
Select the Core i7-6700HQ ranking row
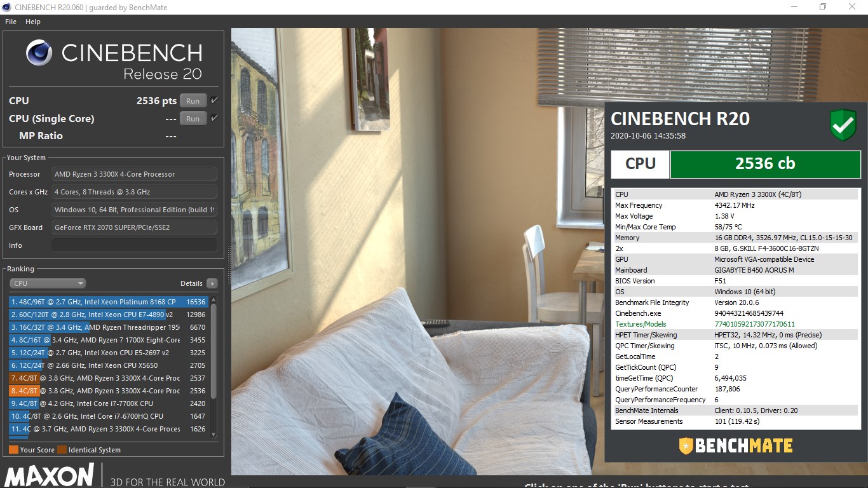[109, 416]
